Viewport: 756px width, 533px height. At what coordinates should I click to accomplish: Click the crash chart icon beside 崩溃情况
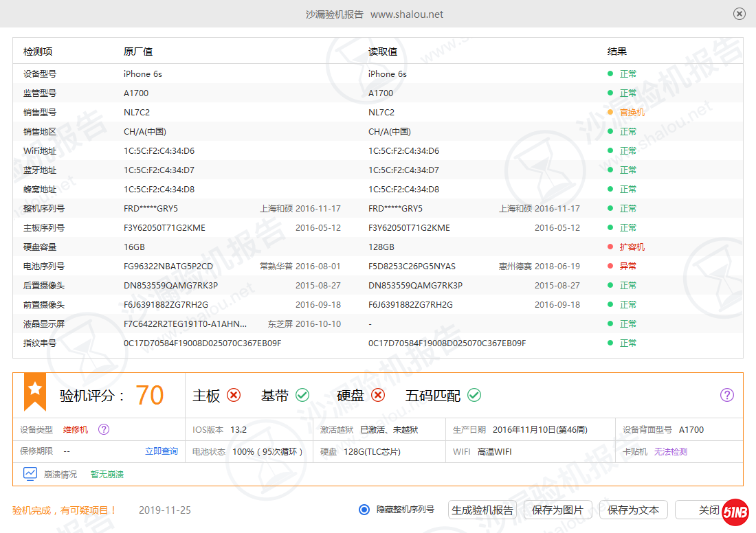[30, 473]
